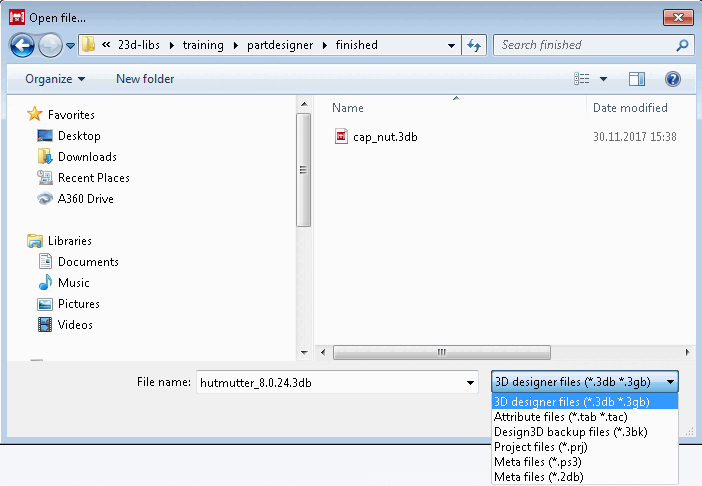Choose Design3D backup files (*.3bk)

[x=585, y=432]
